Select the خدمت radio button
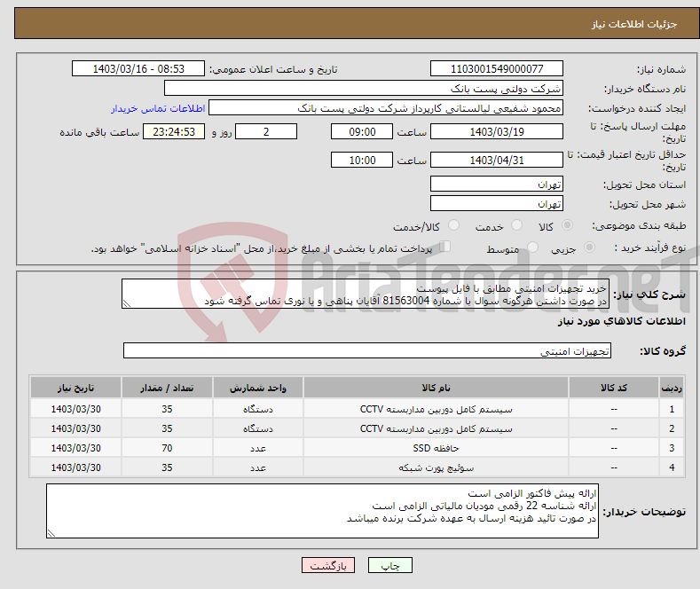Image resolution: width=700 pixels, height=589 pixels. [x=516, y=225]
